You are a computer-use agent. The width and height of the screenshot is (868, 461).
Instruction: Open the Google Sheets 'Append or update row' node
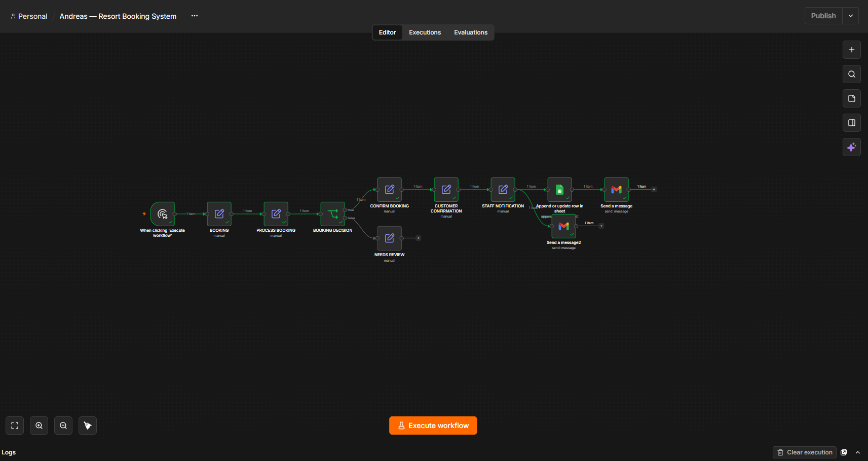pyautogui.click(x=560, y=190)
